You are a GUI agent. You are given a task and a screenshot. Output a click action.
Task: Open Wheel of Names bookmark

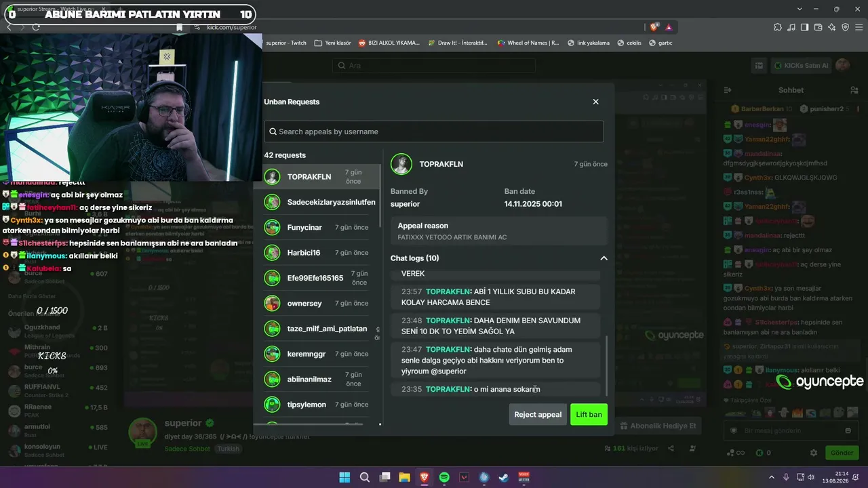click(528, 43)
